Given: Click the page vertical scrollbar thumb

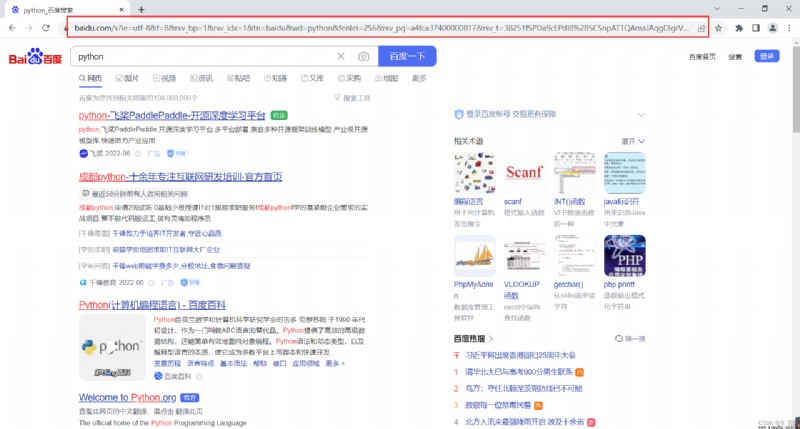Looking at the screenshot, I should pyautogui.click(x=796, y=89).
